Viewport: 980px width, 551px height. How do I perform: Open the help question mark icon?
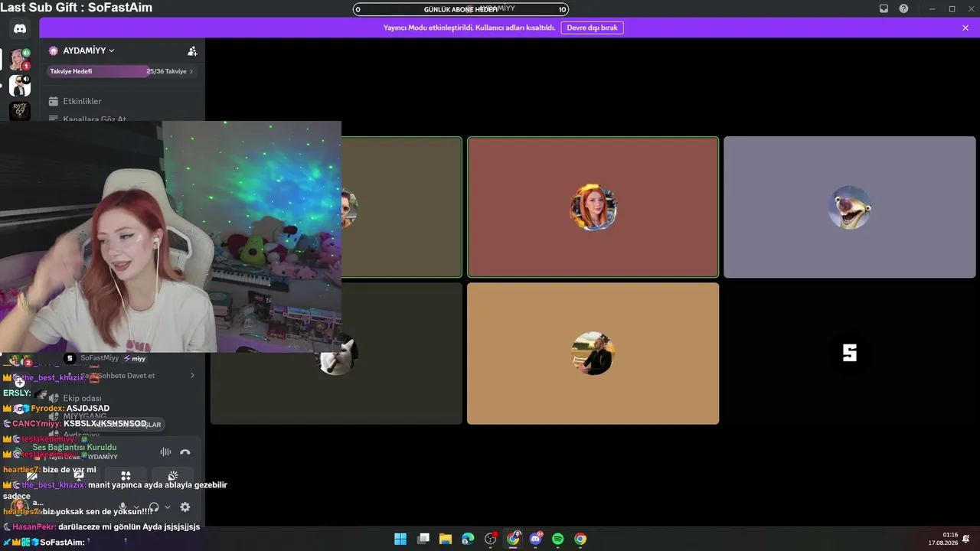pyautogui.click(x=904, y=8)
